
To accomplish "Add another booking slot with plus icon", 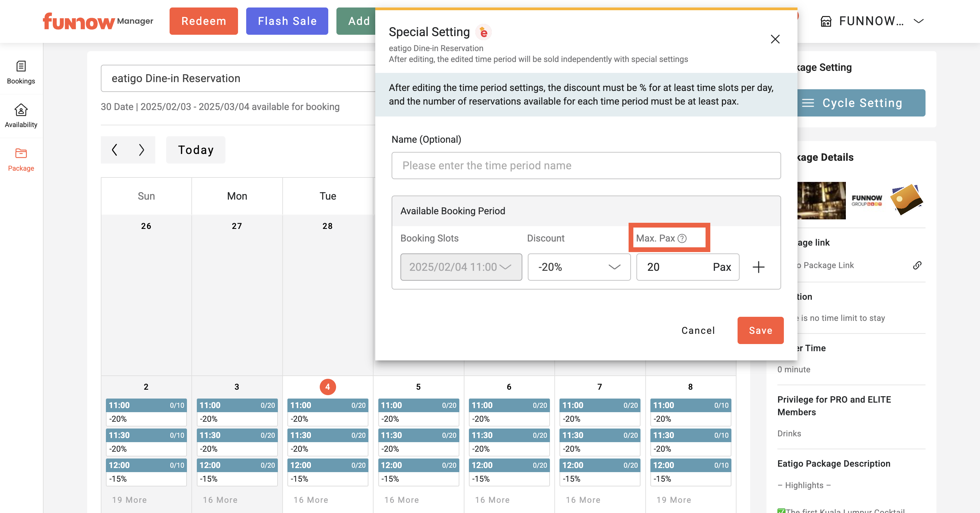I will pyautogui.click(x=758, y=267).
